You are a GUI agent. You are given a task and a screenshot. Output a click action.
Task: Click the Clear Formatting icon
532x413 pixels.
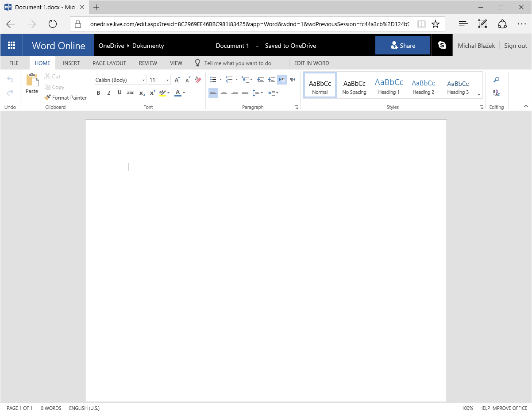[197, 80]
